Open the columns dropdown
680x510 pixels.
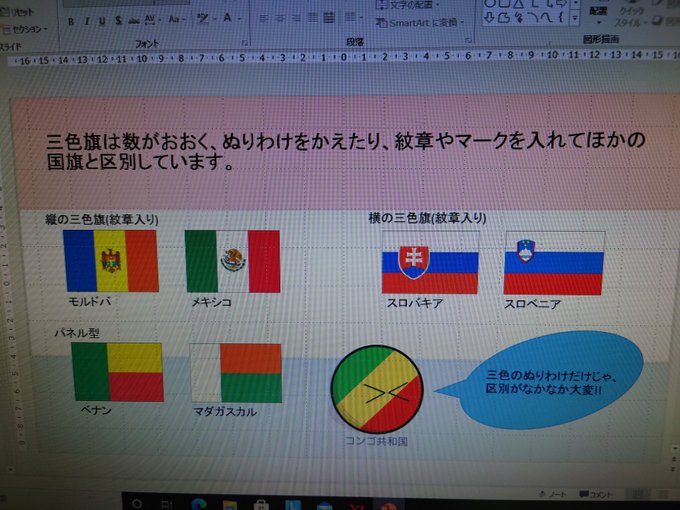point(352,17)
